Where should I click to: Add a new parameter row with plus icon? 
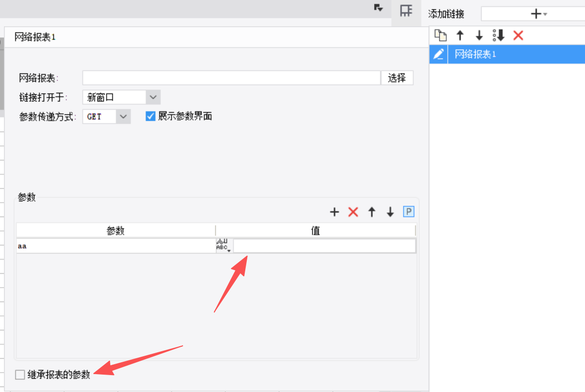(x=334, y=212)
